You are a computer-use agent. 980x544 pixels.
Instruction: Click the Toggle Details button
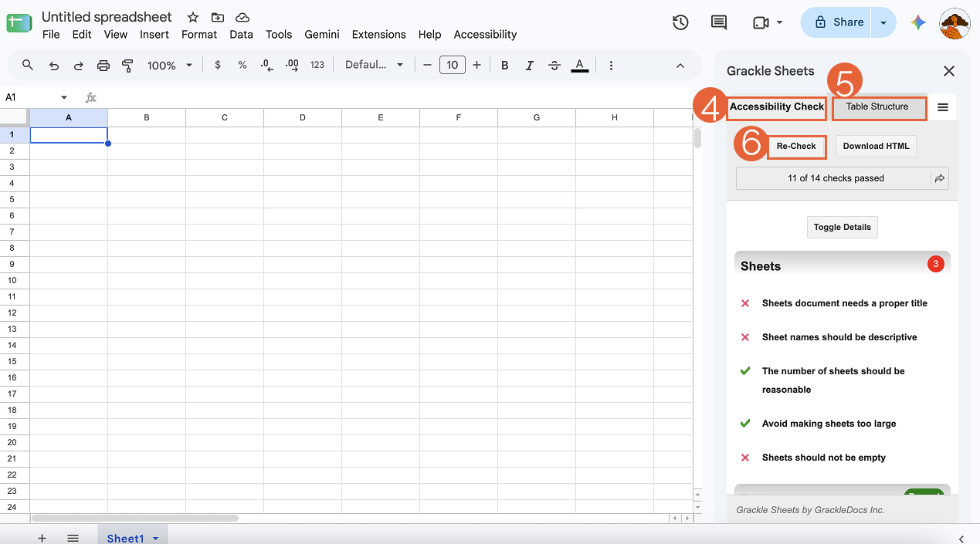(842, 227)
